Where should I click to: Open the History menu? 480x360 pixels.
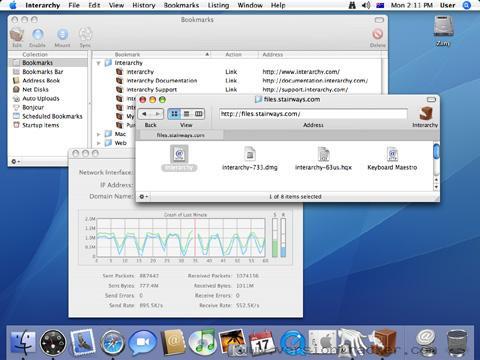144,5
